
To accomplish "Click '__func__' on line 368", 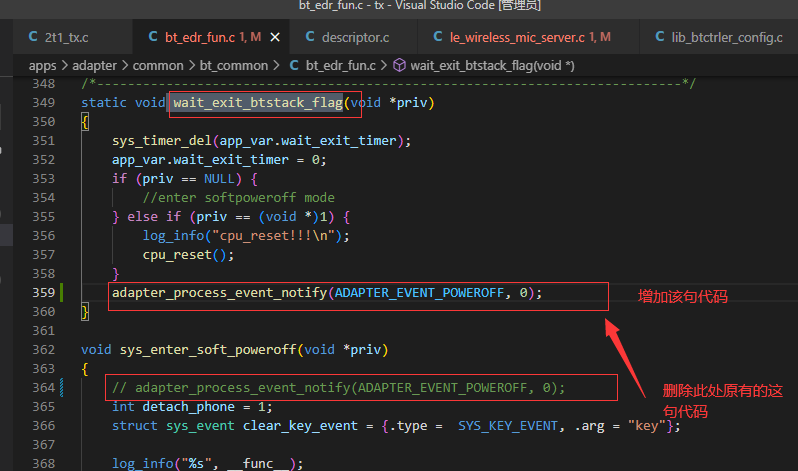I will tap(258, 463).
